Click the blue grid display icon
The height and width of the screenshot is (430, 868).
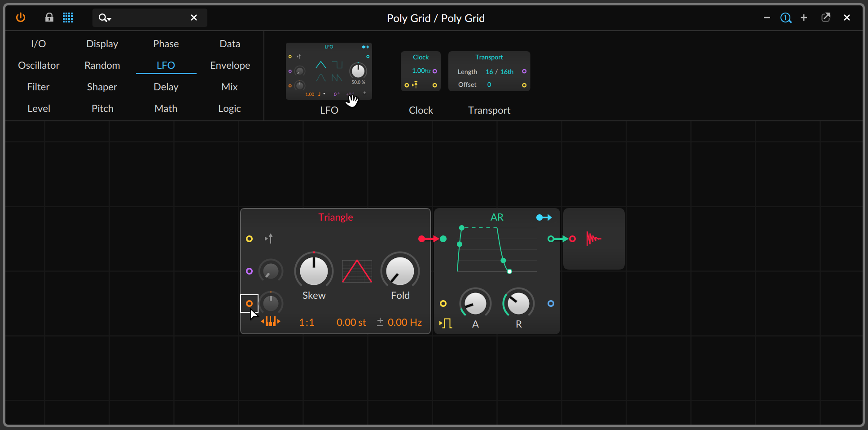[68, 18]
